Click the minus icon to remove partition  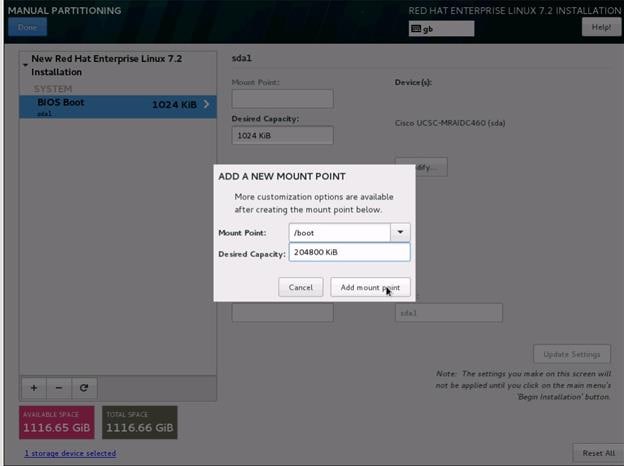coord(59,388)
